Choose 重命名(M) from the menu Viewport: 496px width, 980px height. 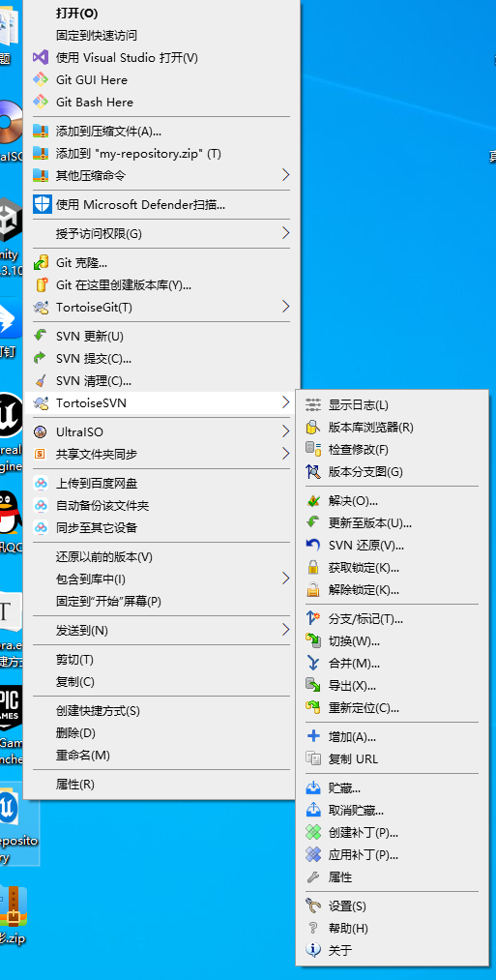click(x=161, y=755)
